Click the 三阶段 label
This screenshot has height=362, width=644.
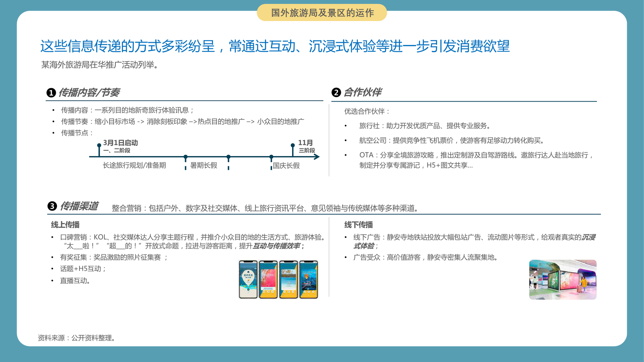(x=307, y=151)
